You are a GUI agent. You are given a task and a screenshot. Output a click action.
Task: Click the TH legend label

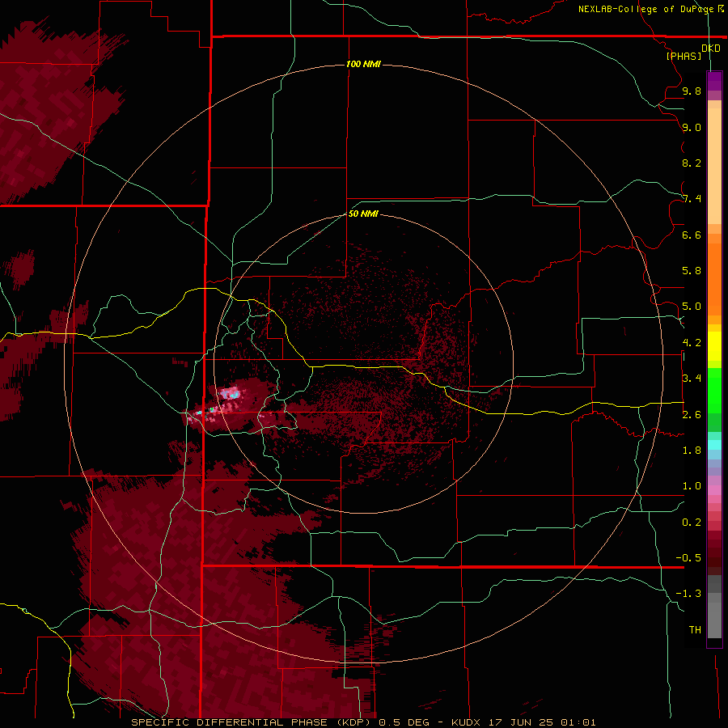point(695,630)
